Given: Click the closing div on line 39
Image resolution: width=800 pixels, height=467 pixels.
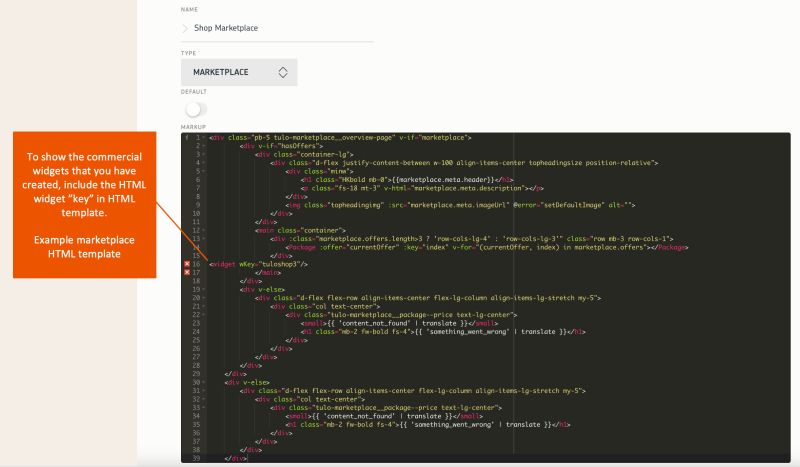Looking at the screenshot, I should pyautogui.click(x=236, y=458).
